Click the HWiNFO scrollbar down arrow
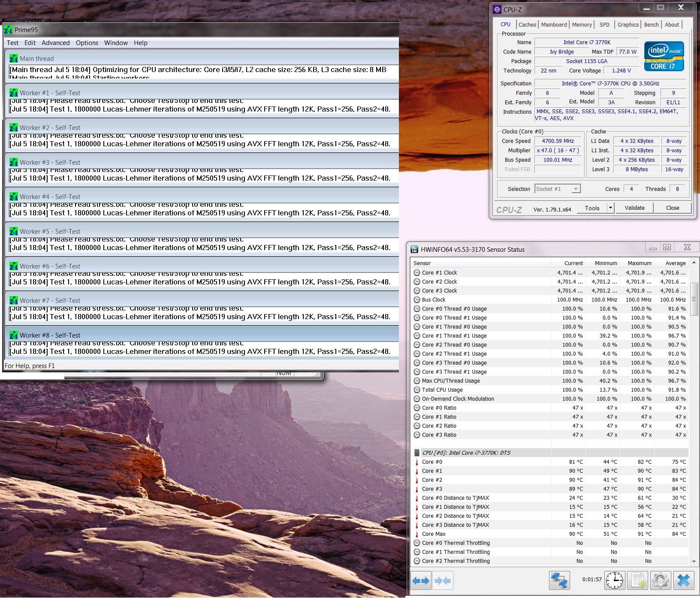Screen dimensions: 700x598 click(x=694, y=562)
